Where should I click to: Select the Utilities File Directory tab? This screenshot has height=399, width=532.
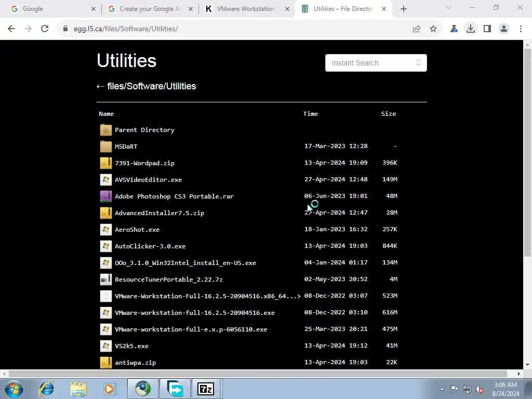(x=343, y=9)
